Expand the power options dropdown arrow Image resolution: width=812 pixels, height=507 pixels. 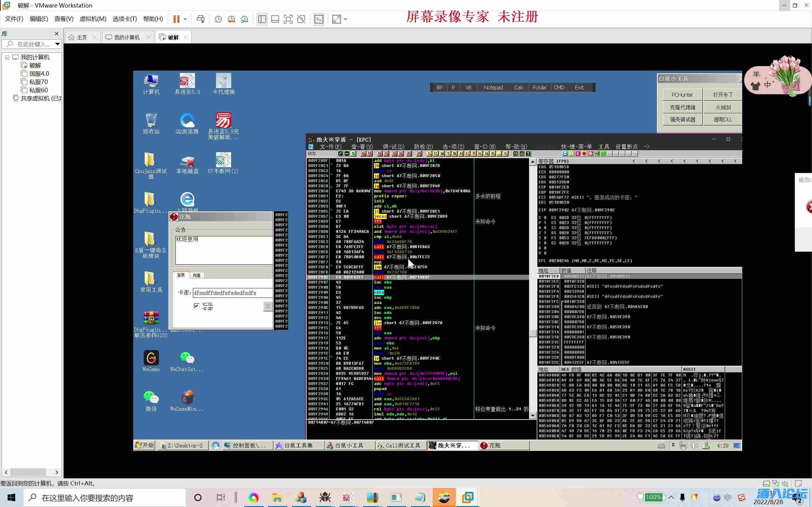185,19
